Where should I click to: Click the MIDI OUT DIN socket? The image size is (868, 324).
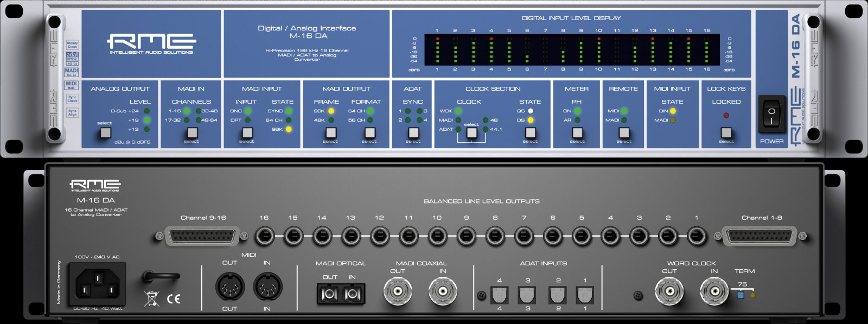230,286
